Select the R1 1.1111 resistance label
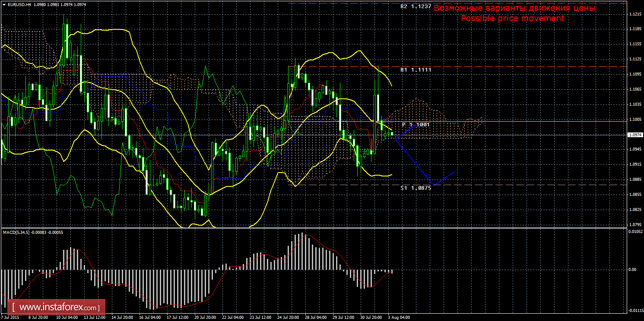The width and height of the screenshot is (644, 321). point(416,69)
